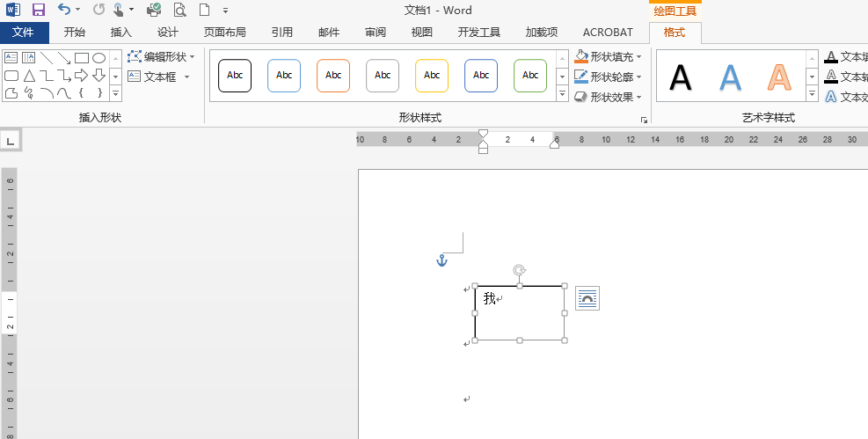Viewport: 868px width, 439px height.
Task: Open Print Preview from quick access toolbar
Action: click(179, 10)
